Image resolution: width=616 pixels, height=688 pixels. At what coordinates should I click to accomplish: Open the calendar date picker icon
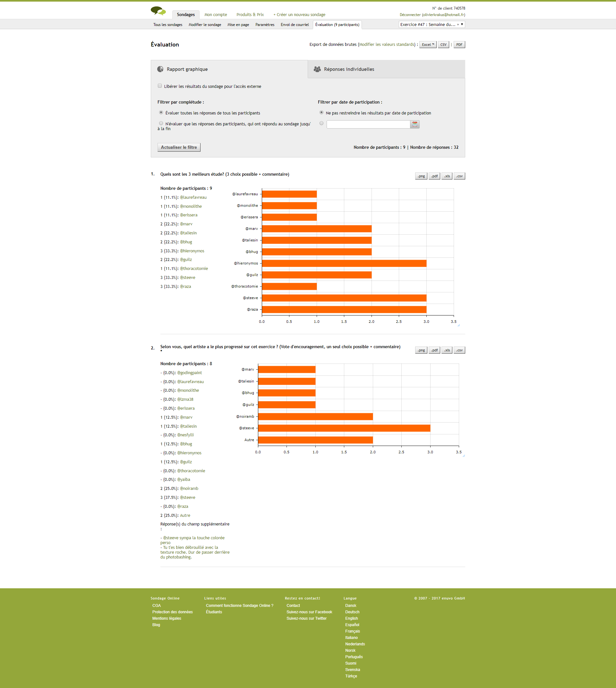(415, 124)
